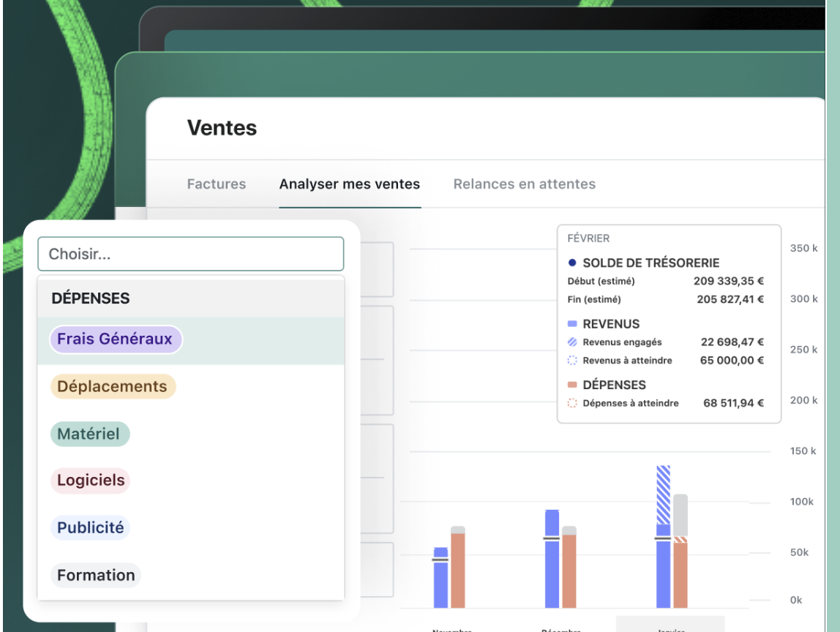
Task: Click the Ventes page title
Action: point(222,127)
